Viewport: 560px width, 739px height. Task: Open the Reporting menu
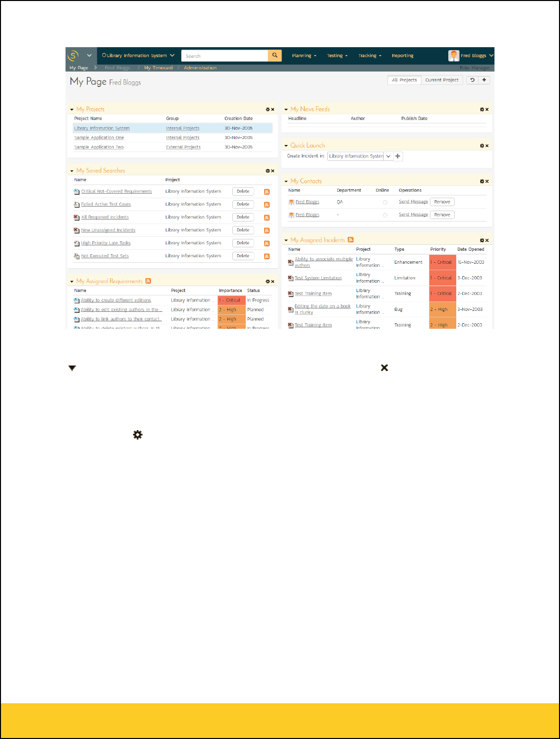click(x=403, y=56)
